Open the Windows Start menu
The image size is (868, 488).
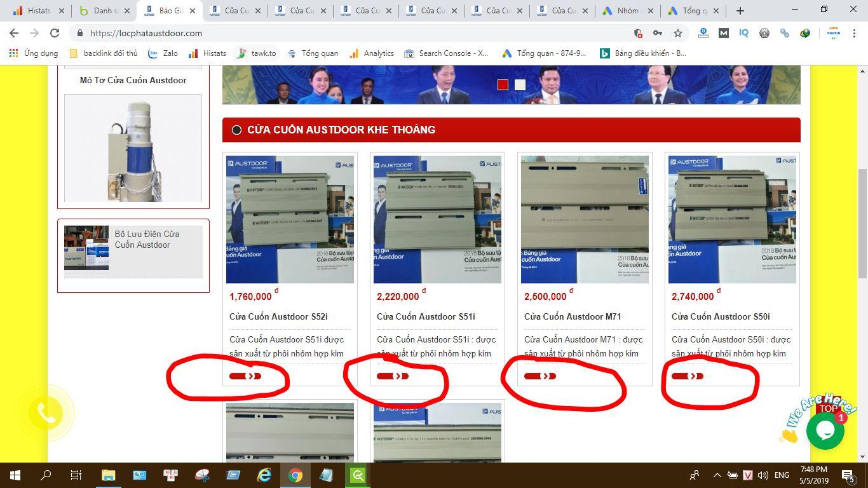click(x=15, y=475)
